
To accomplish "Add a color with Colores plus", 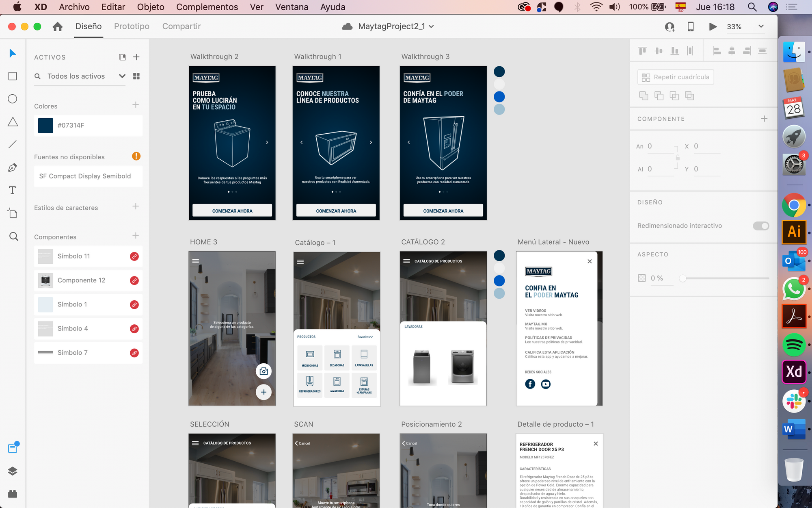I will tap(136, 105).
